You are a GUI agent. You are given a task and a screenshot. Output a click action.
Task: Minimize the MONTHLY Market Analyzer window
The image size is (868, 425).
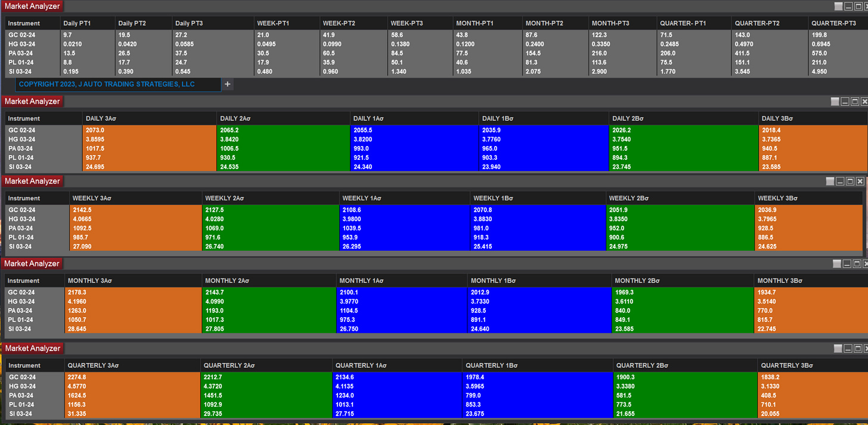(847, 263)
